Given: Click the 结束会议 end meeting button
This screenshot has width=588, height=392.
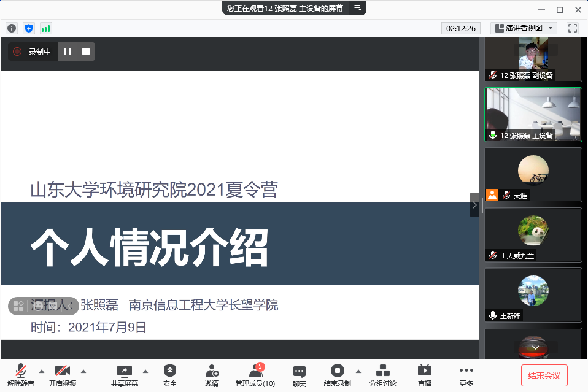Looking at the screenshot, I should click(x=544, y=375).
